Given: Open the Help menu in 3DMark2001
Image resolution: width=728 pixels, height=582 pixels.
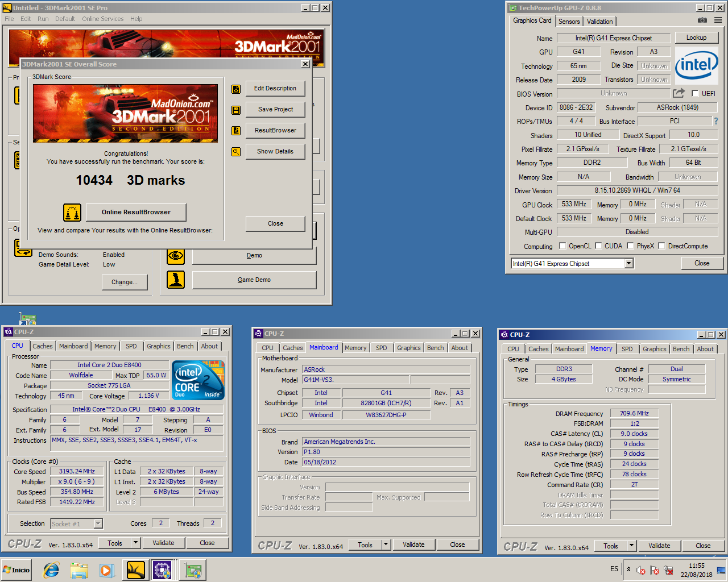Looking at the screenshot, I should tap(136, 19).
